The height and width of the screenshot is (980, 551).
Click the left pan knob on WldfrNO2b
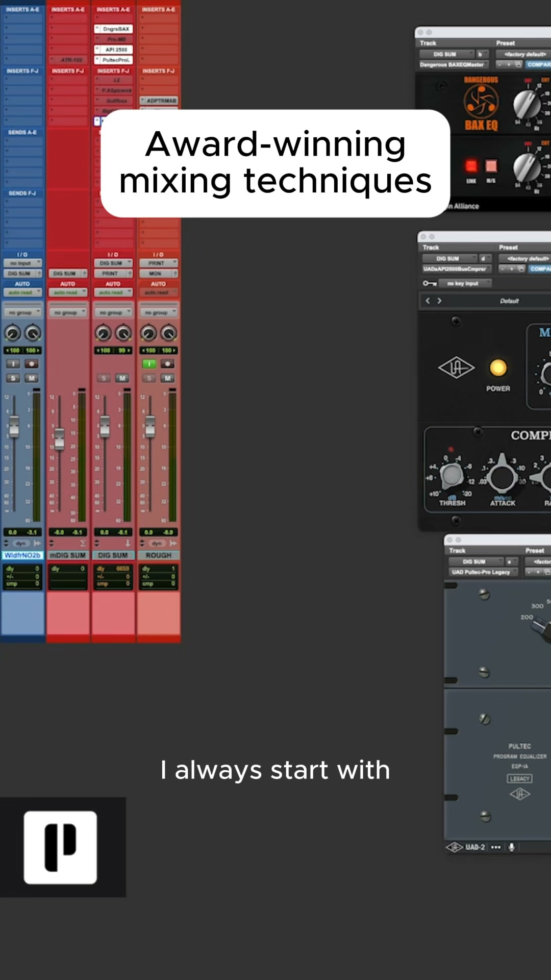point(13,333)
